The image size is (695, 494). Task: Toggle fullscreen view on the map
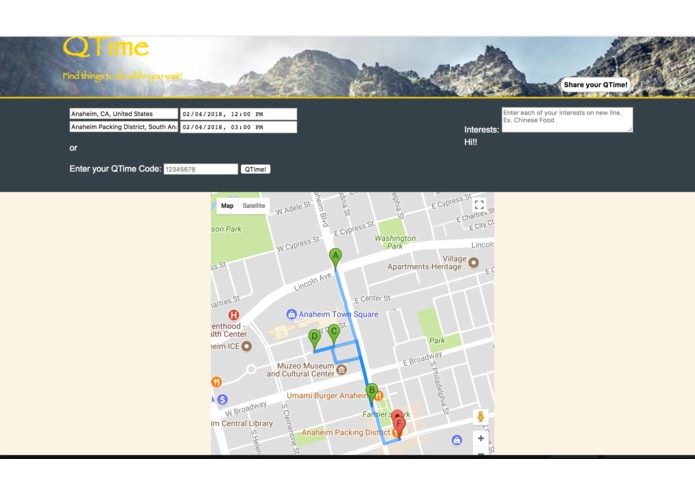pos(479,205)
